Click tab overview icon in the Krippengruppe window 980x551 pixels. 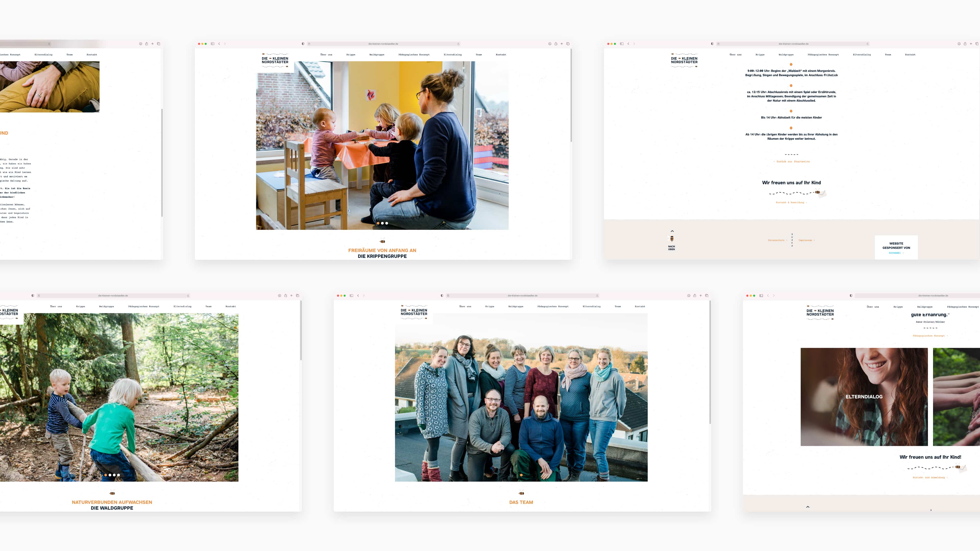pos(568,44)
